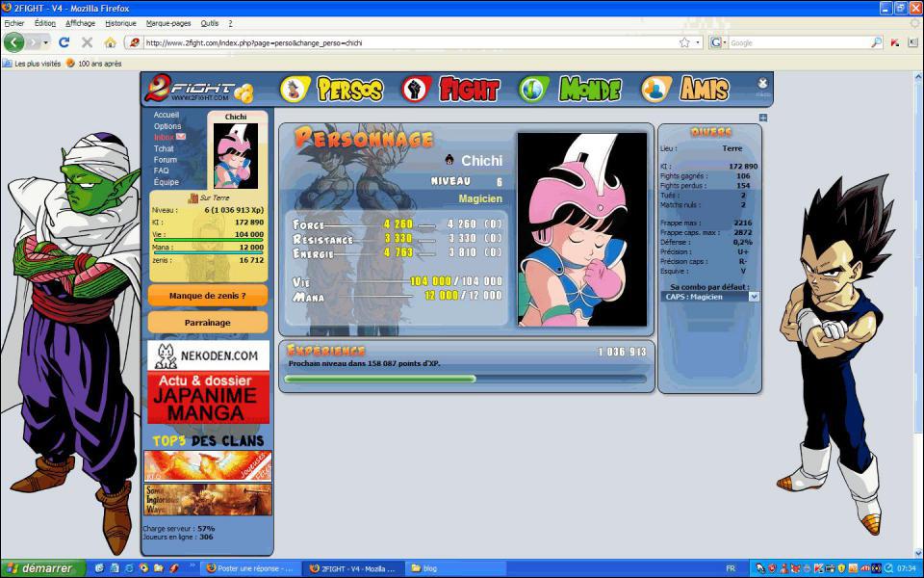Click the Persos Goku icon
Image resolution: width=924 pixels, height=578 pixels.
[x=295, y=90]
